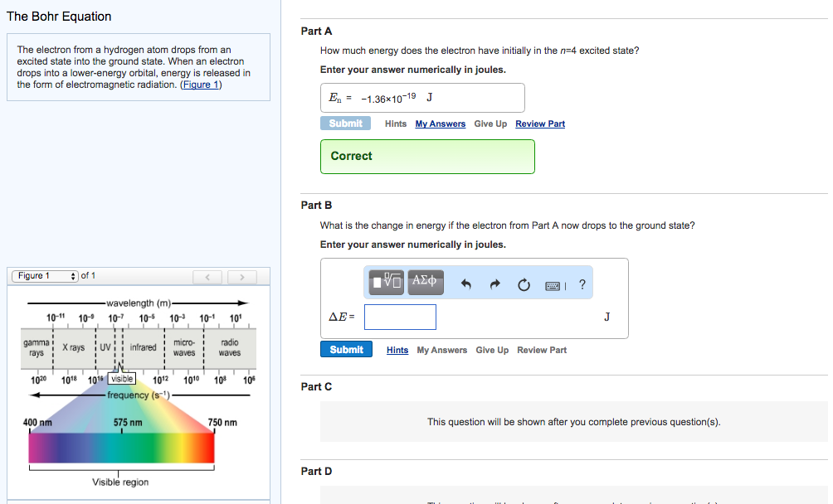Go to next figure with right arrow

click(241, 277)
